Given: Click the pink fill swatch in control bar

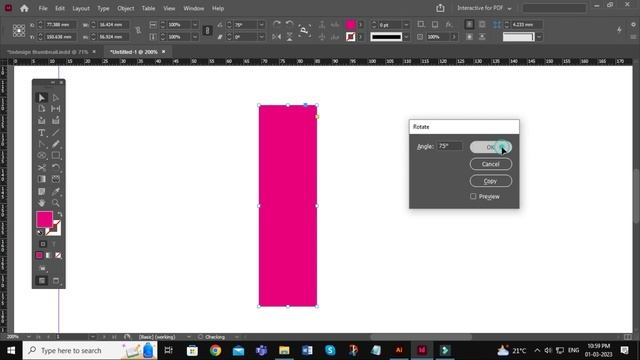Looking at the screenshot, I should pyautogui.click(x=350, y=24).
